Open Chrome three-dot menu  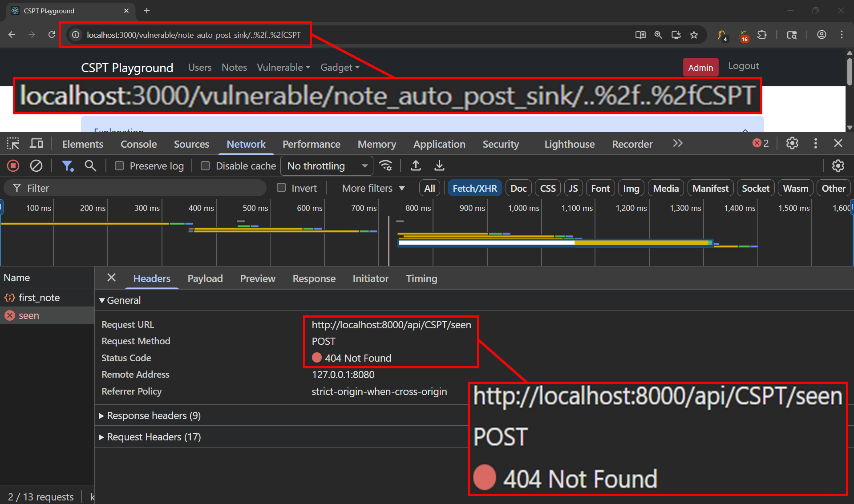coord(842,35)
